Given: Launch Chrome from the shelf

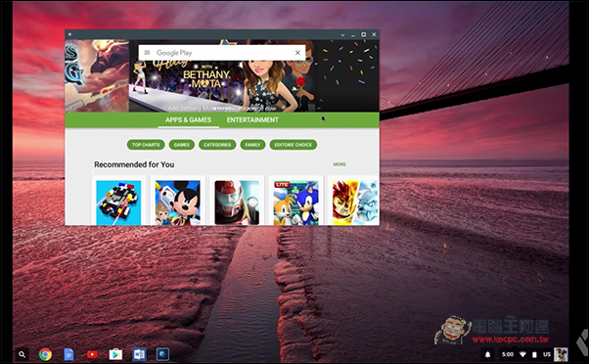Looking at the screenshot, I should point(45,354).
